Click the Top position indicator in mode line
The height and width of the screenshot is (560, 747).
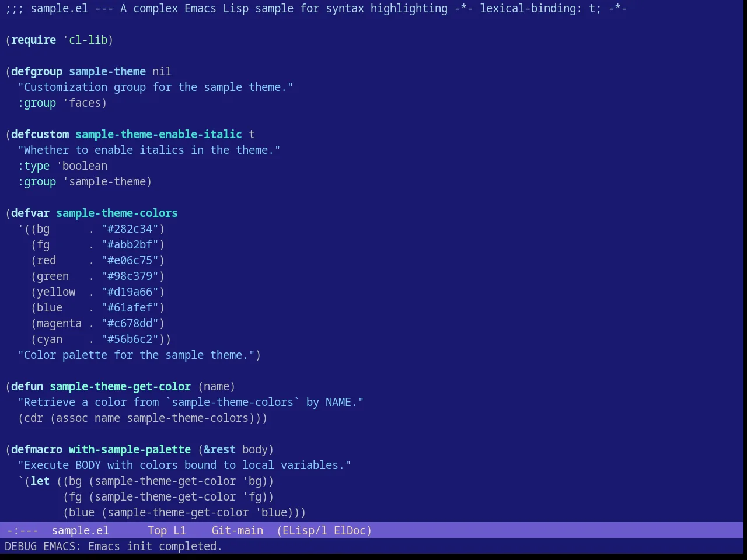point(157,530)
